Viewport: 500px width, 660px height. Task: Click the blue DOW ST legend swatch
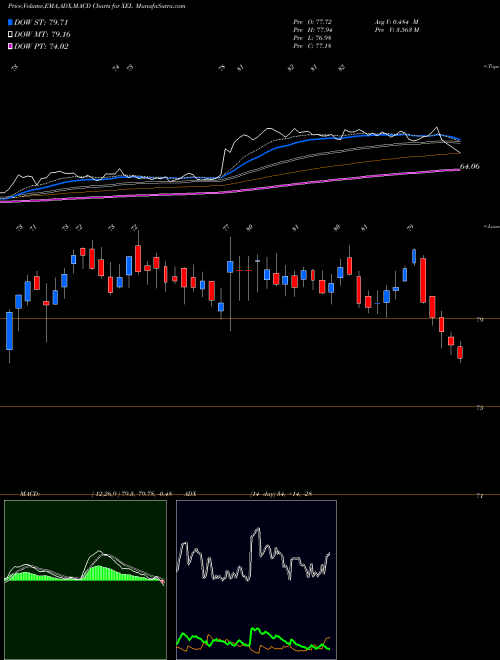[x=10, y=23]
